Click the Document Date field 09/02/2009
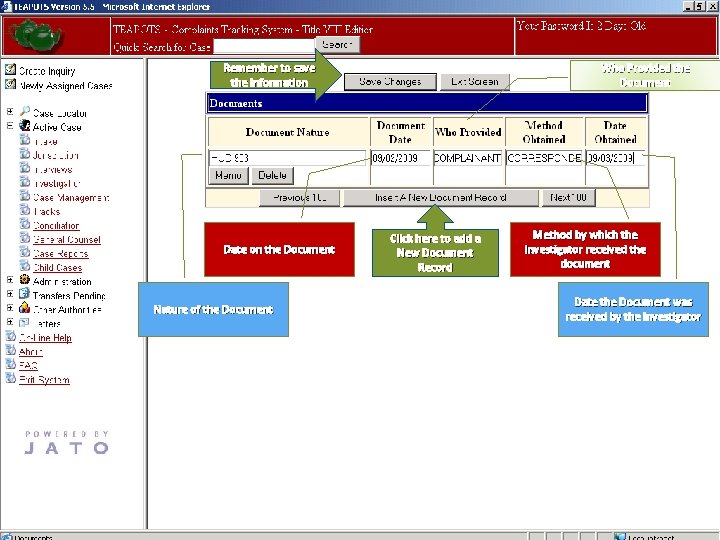This screenshot has width=720, height=540. [x=400, y=158]
